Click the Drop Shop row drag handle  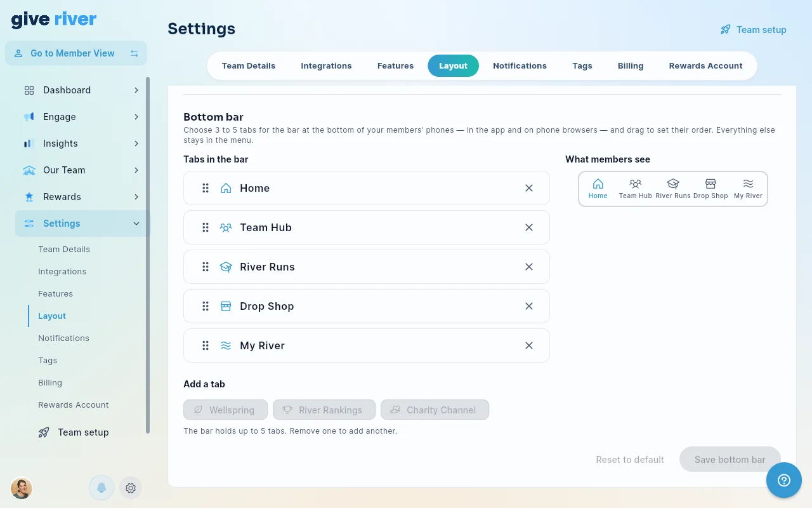click(206, 306)
